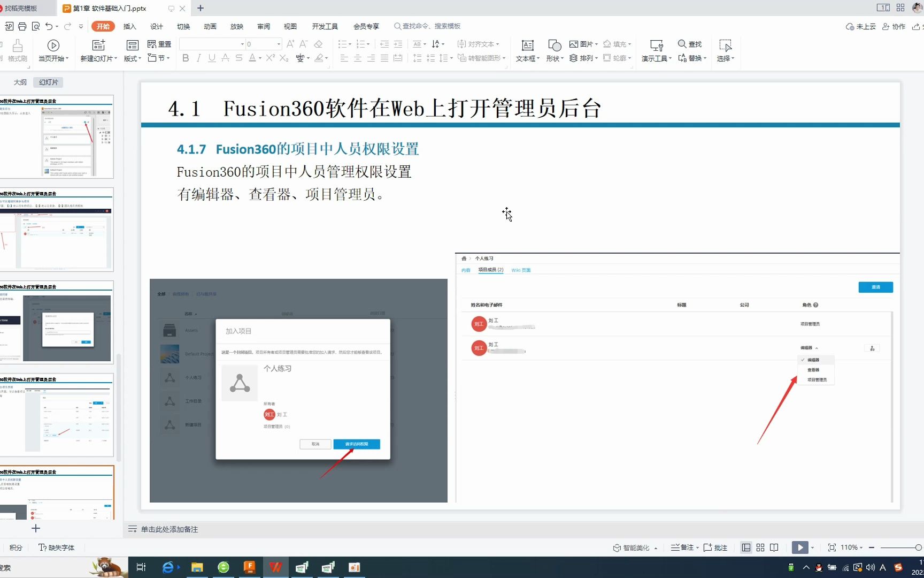Decrease font size icon

pos(303,44)
